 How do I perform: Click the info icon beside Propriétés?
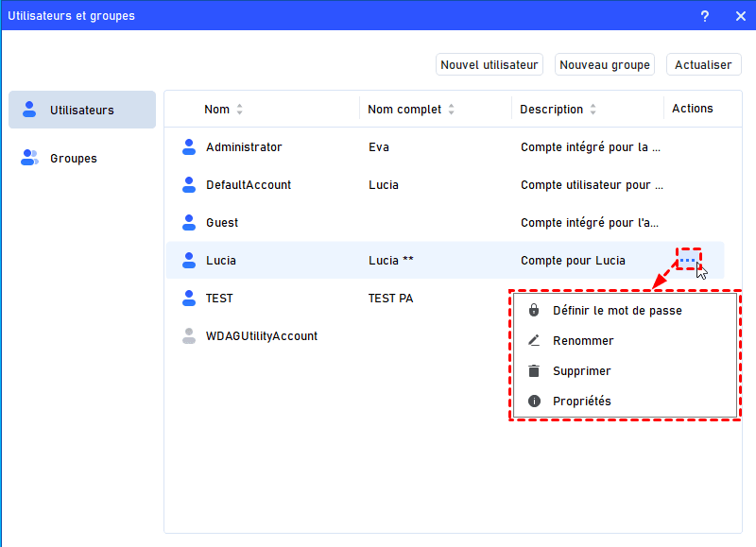[x=534, y=401]
